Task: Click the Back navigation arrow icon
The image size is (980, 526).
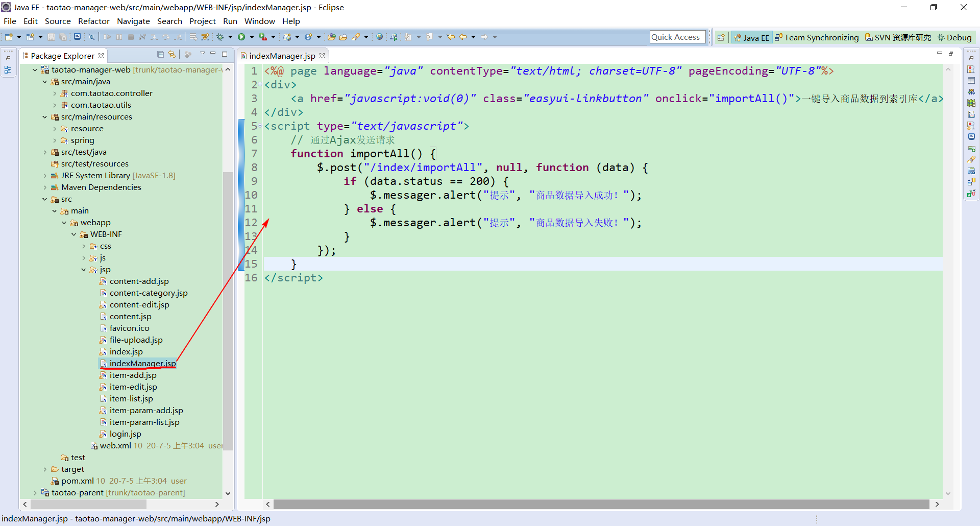Action: (463, 37)
